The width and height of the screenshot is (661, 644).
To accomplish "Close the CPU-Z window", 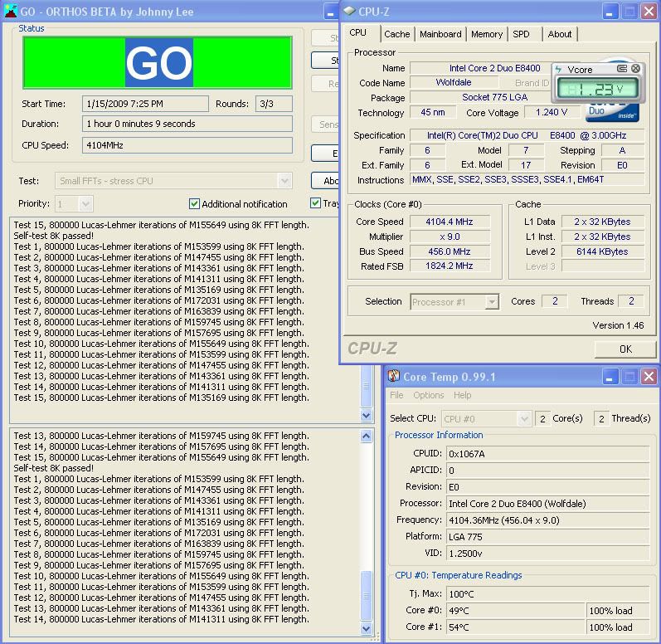I will [649, 12].
